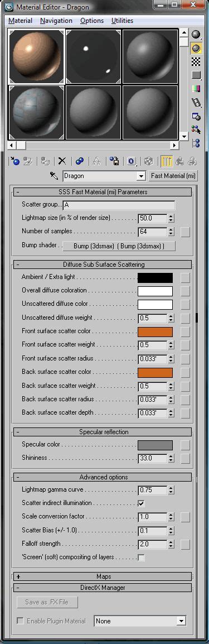The width and height of the screenshot is (209, 644).
Task: Open Front surface scatter color swatch
Action: pos(155,332)
